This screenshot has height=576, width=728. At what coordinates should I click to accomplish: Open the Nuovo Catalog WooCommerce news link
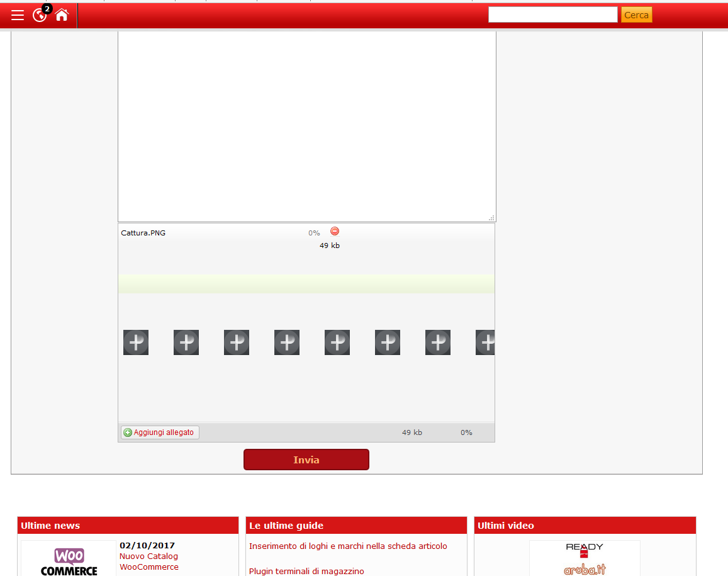tap(149, 562)
